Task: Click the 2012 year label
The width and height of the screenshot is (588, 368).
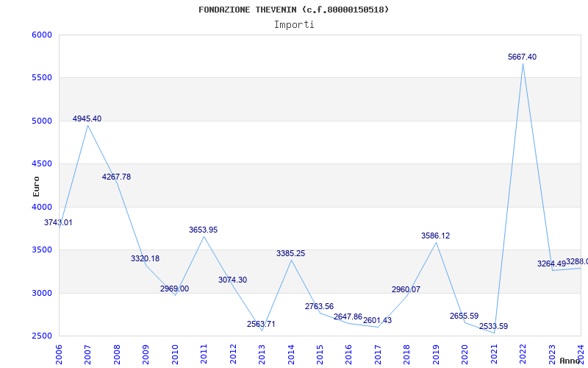Action: (x=233, y=354)
